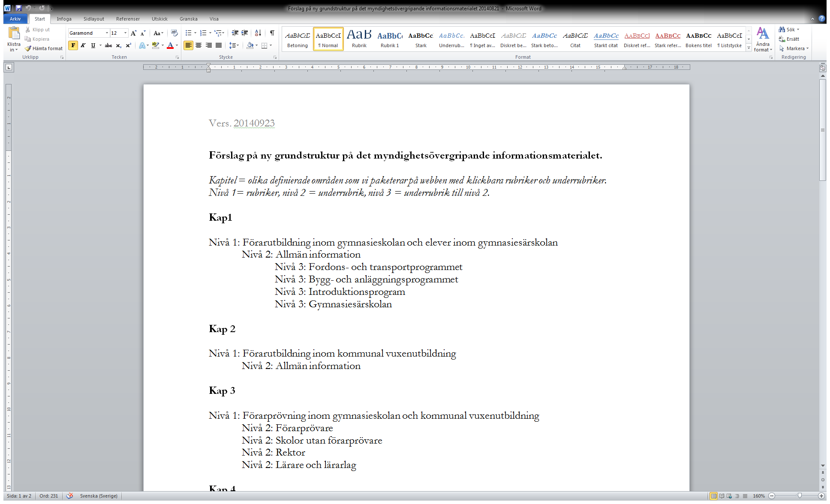This screenshot has width=830, height=504.
Task: Open the multilevel list dropdown
Action: point(220,33)
